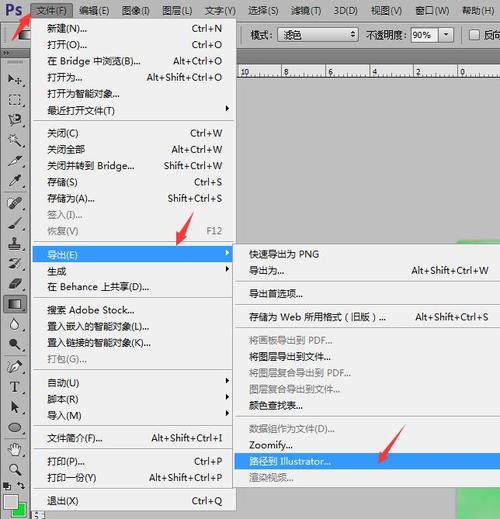This screenshot has width=500, height=519.
Task: Select the Clone Stamp tool
Action: [x=14, y=243]
